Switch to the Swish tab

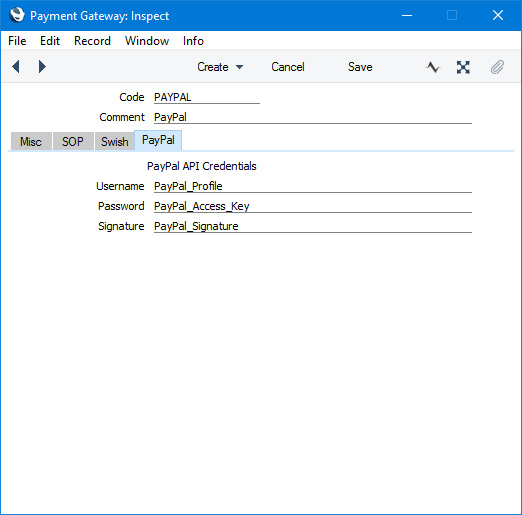click(114, 142)
